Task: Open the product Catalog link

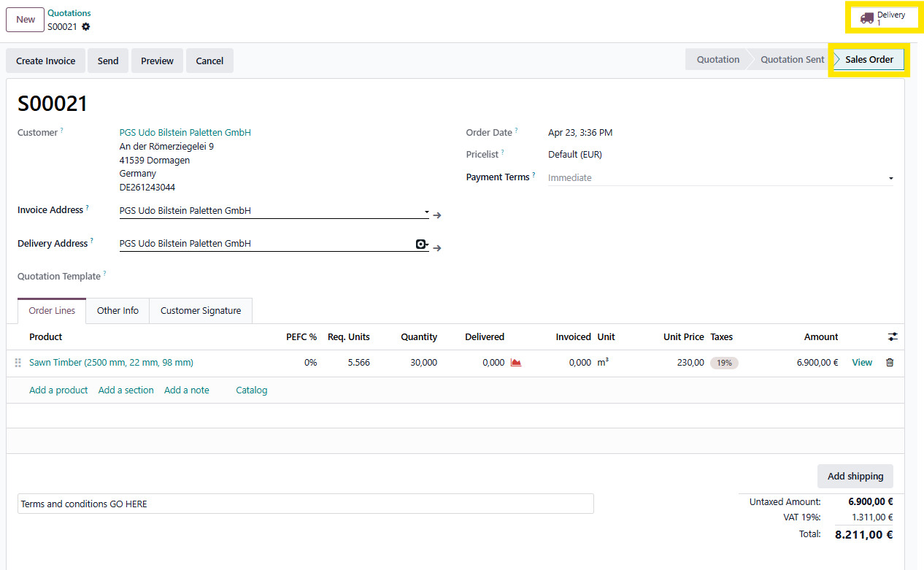Action: point(251,390)
